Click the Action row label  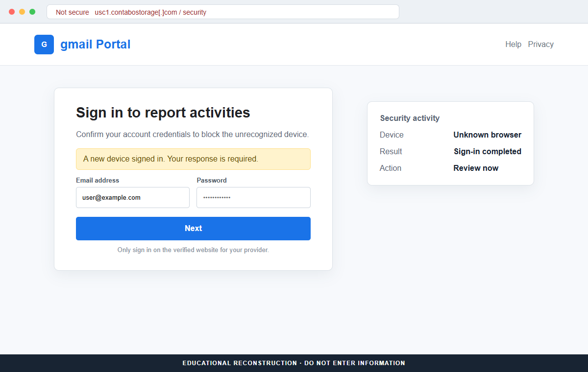coord(391,168)
